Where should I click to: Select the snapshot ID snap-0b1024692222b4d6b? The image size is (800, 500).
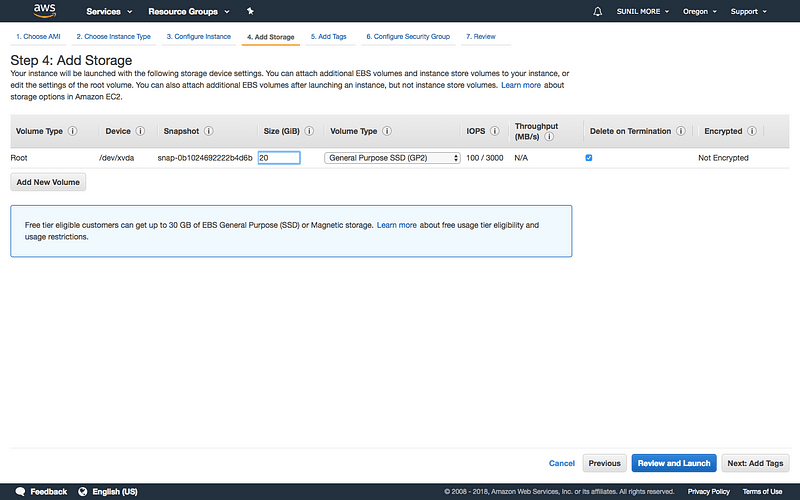pyautogui.click(x=205, y=158)
